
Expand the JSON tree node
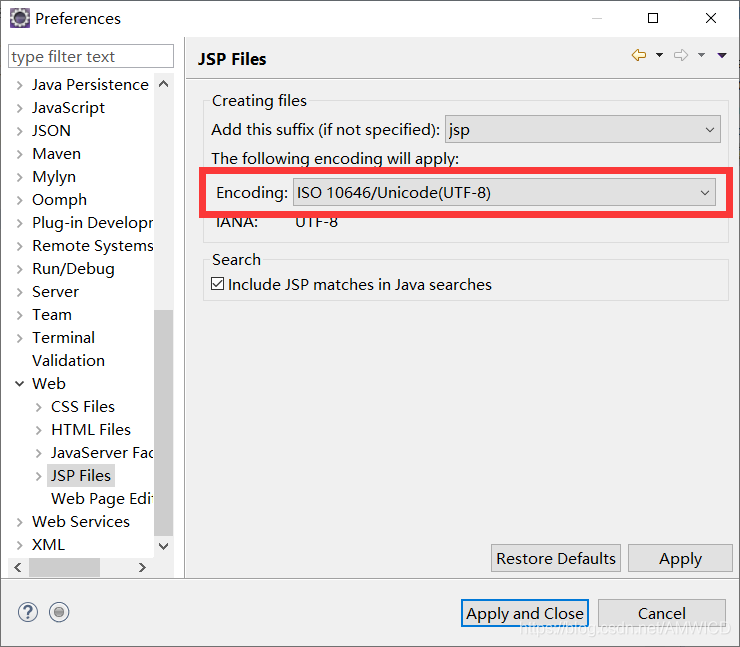tap(19, 131)
